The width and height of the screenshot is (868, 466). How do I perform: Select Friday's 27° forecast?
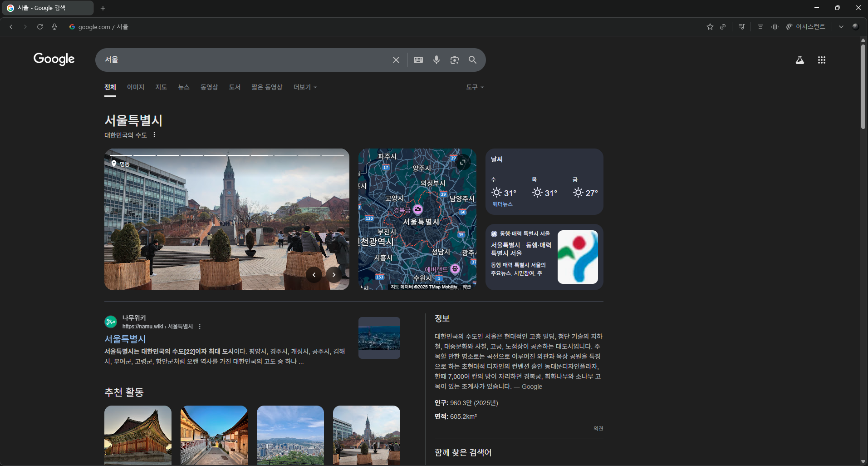tap(585, 188)
